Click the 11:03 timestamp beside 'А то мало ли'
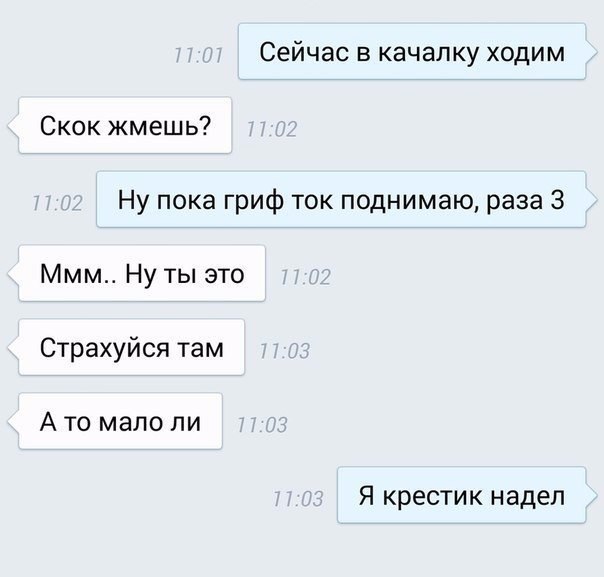 pyautogui.click(x=262, y=425)
